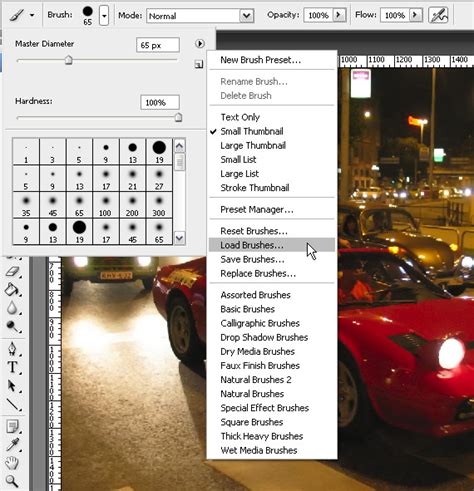This screenshot has height=491, width=474.
Task: Select the Pen tool
Action: pos(13,349)
